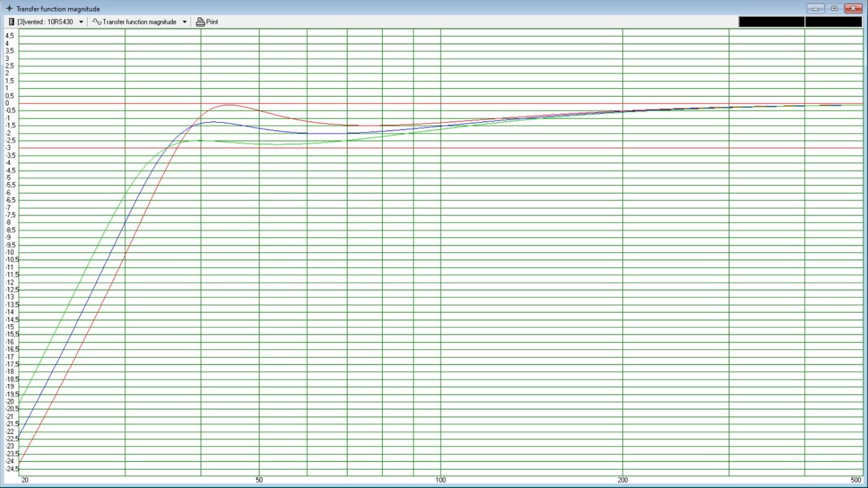The width and height of the screenshot is (868, 488).
Task: Click the -24,5 label on the vertical axis
Action: 11,469
